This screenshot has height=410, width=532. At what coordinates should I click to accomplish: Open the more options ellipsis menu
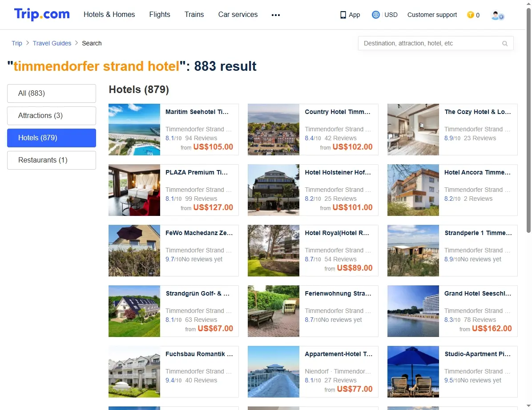(276, 15)
